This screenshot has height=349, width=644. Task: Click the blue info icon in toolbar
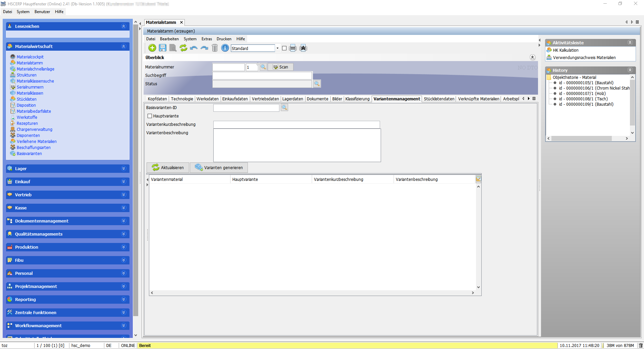click(225, 48)
